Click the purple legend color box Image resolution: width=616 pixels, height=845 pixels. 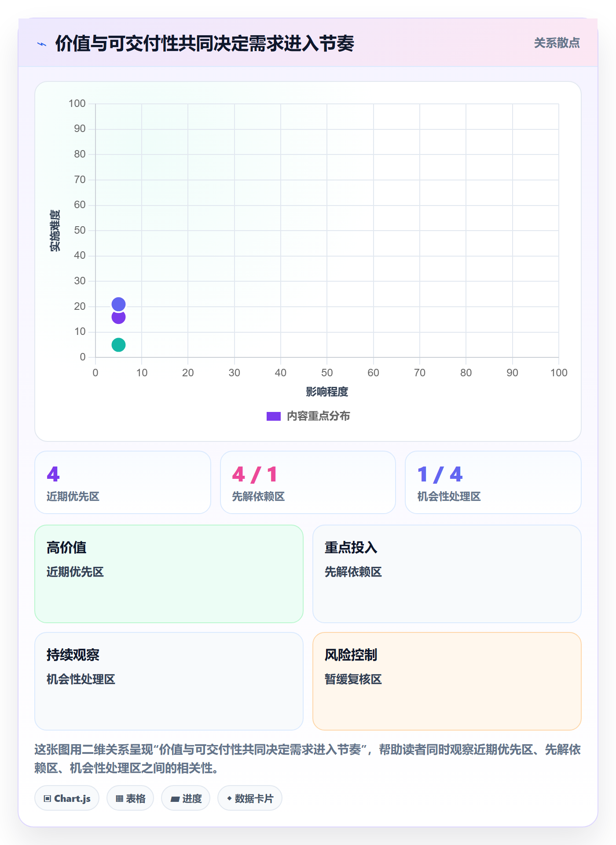pos(274,416)
